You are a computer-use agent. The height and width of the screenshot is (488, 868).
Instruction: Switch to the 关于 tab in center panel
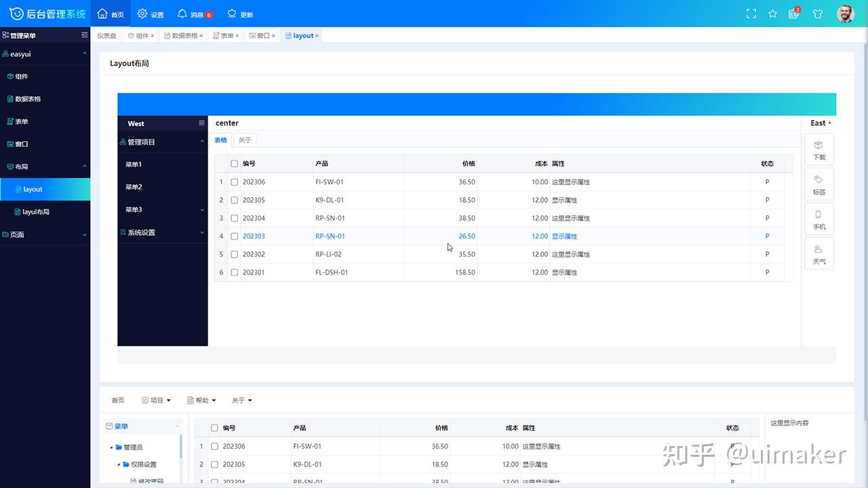(x=244, y=139)
